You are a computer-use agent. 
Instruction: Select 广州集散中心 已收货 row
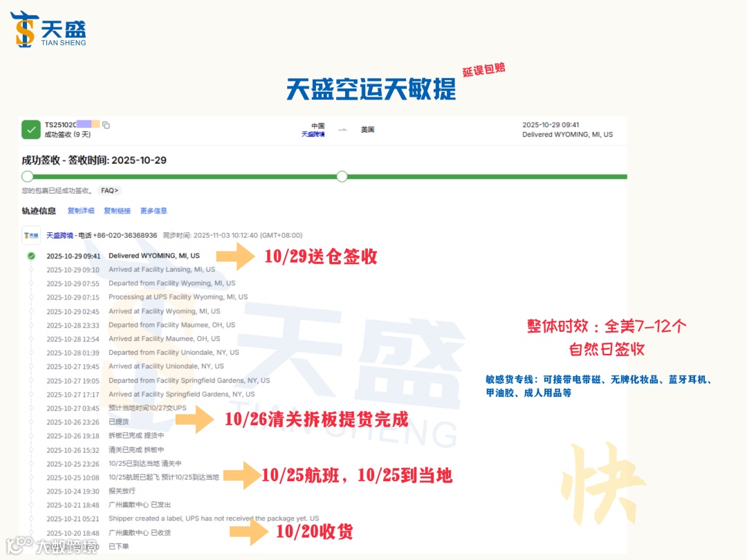point(108,533)
